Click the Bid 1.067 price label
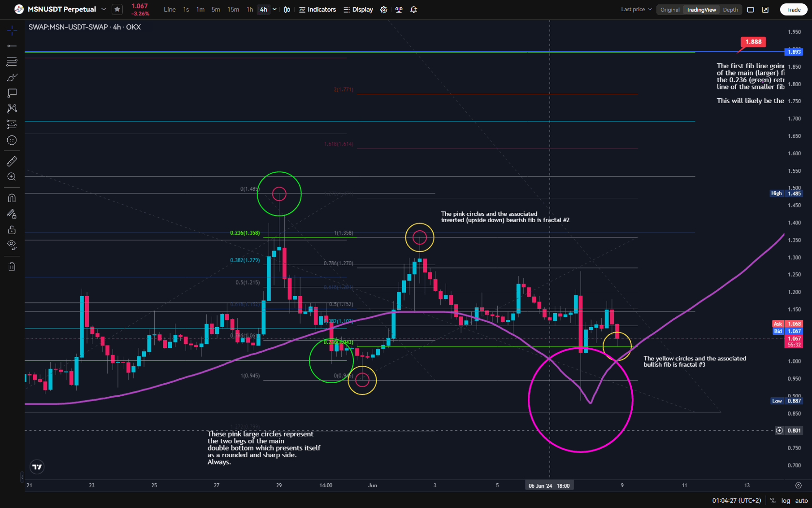This screenshot has height=508, width=812. tap(787, 331)
